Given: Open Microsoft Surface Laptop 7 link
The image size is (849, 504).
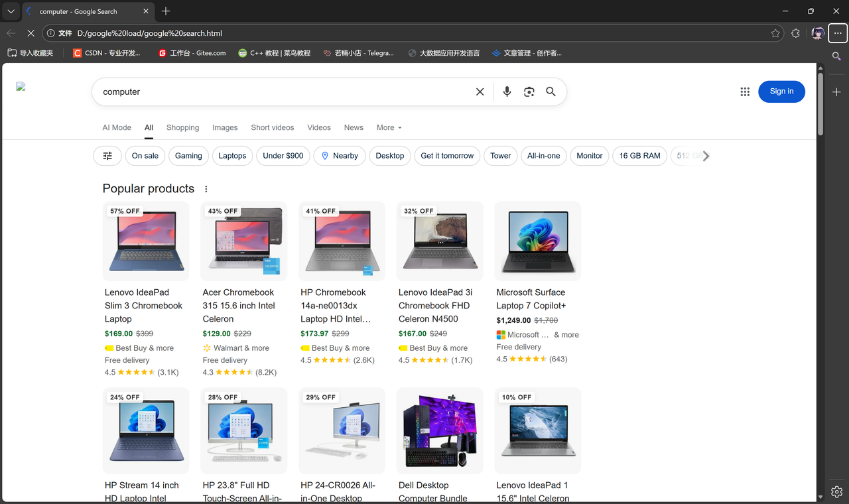Looking at the screenshot, I should coord(531,299).
